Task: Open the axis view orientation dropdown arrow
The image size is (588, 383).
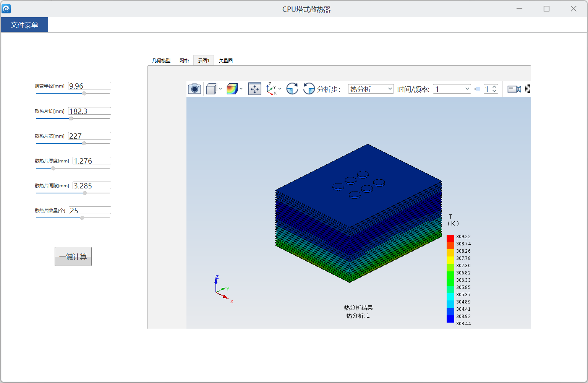Action: tap(280, 89)
